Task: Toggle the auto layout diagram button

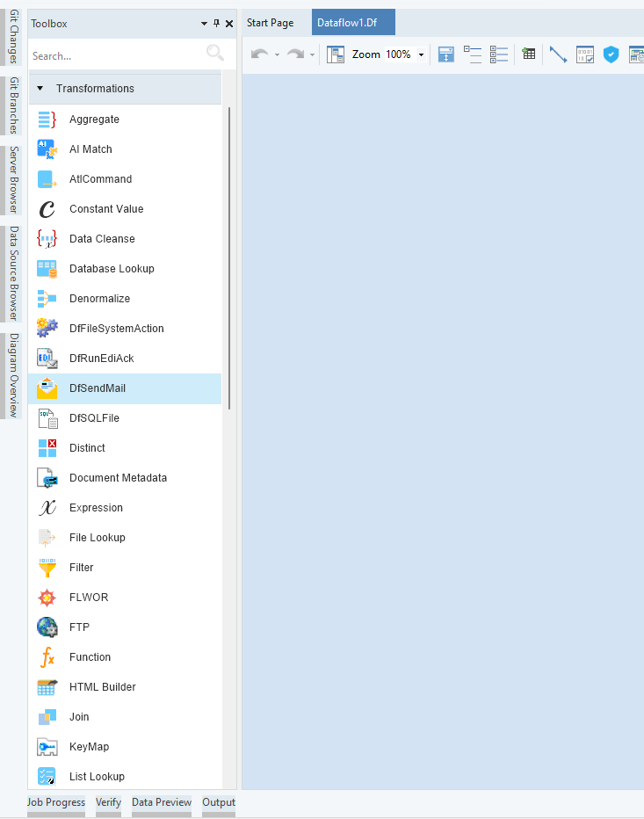Action: [x=336, y=54]
